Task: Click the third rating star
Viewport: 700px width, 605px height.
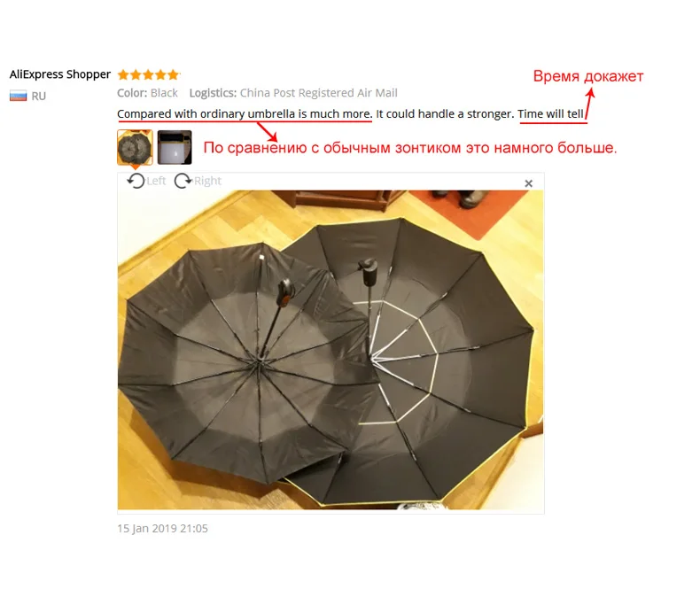Action: point(148,74)
